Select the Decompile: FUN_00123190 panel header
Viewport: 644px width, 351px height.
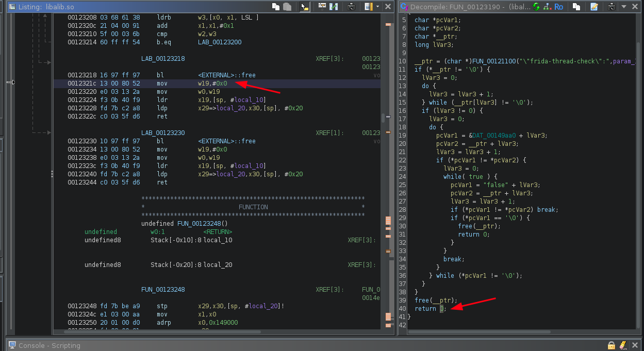pyautogui.click(x=454, y=7)
